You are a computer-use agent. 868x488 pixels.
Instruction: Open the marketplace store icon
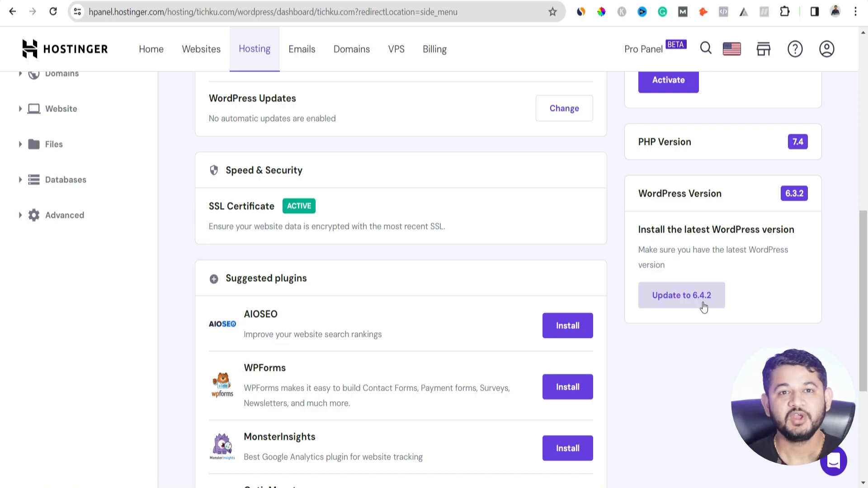click(763, 49)
